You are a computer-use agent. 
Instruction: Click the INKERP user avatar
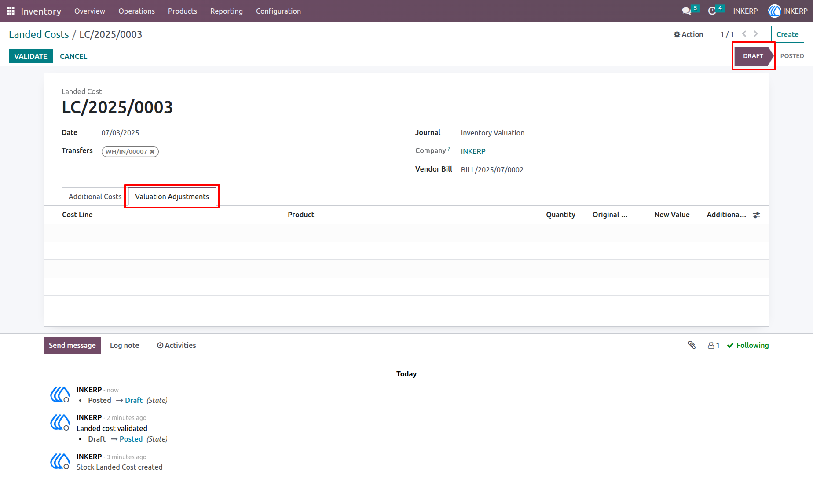pyautogui.click(x=774, y=11)
